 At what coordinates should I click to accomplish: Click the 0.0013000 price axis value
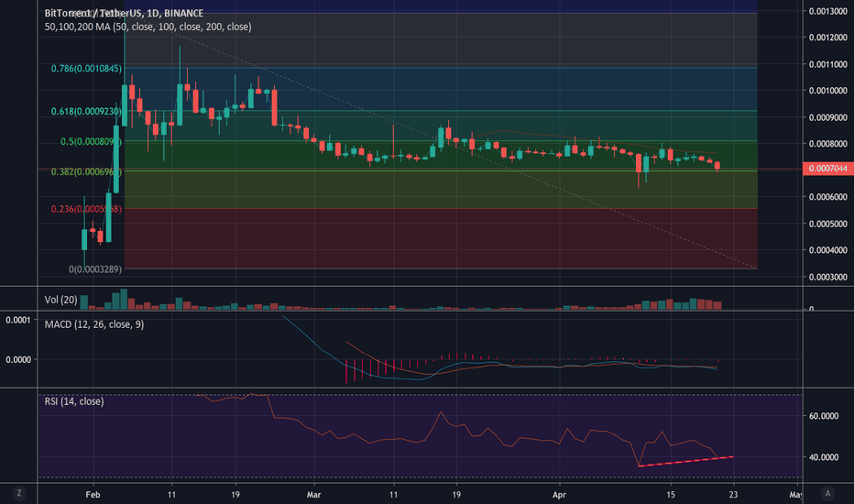827,11
